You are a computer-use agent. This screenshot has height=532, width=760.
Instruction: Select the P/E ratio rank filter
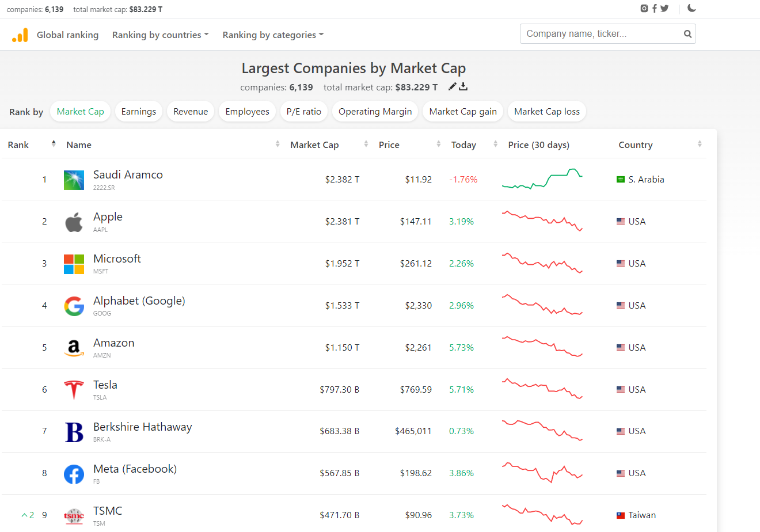(x=304, y=112)
